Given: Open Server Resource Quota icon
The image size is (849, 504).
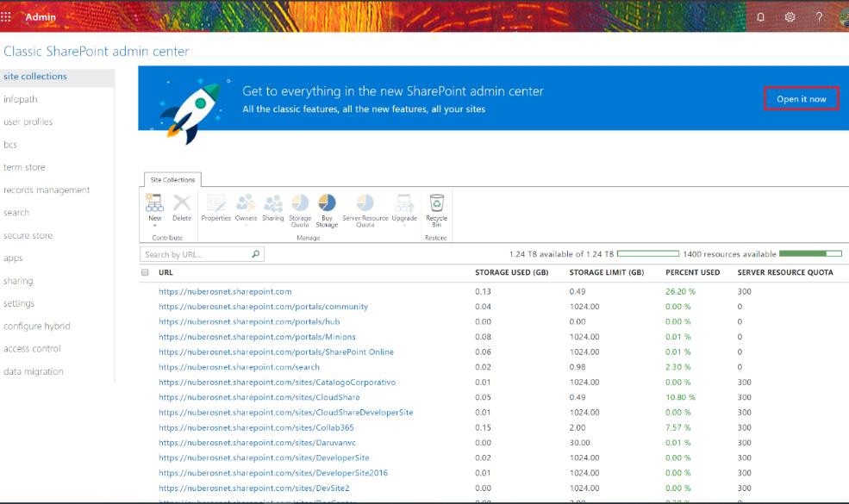Looking at the screenshot, I should pyautogui.click(x=365, y=203).
